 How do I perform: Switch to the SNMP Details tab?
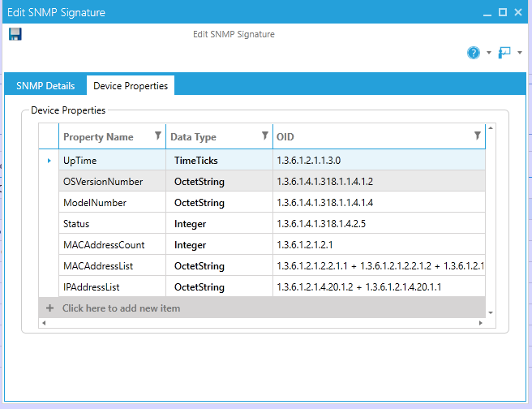pyautogui.click(x=45, y=85)
